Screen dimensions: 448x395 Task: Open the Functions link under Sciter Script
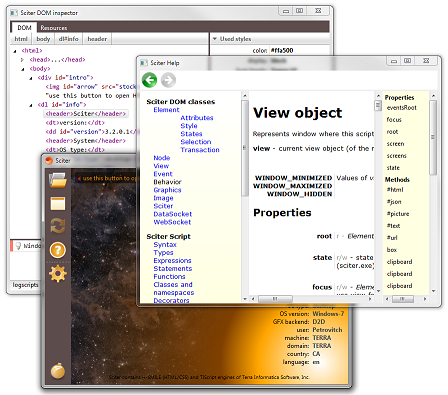pos(169,277)
